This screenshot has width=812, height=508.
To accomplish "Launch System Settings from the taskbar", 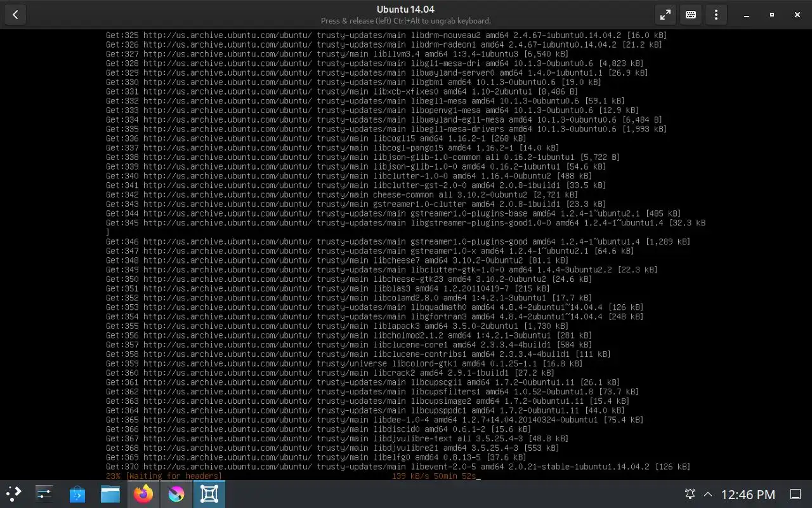I will [44, 494].
